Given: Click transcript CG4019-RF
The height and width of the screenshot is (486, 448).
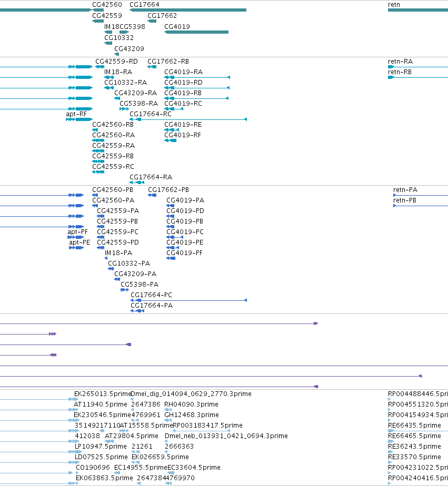Looking at the screenshot, I should [183, 135].
